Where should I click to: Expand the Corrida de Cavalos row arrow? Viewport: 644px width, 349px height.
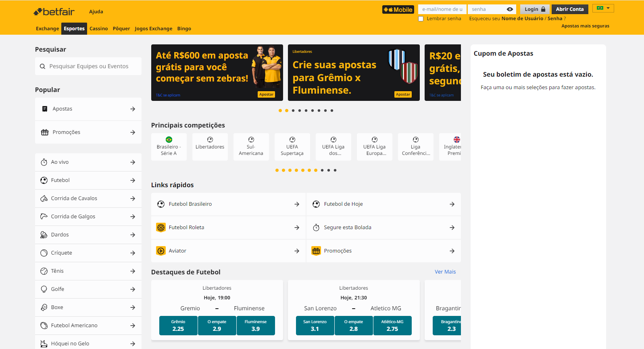(x=133, y=199)
